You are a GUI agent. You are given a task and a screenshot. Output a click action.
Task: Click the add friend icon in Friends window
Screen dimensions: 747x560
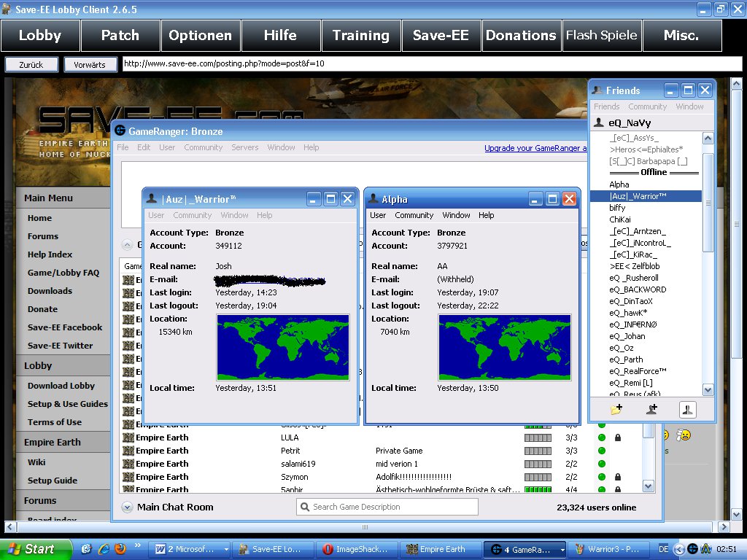(651, 410)
